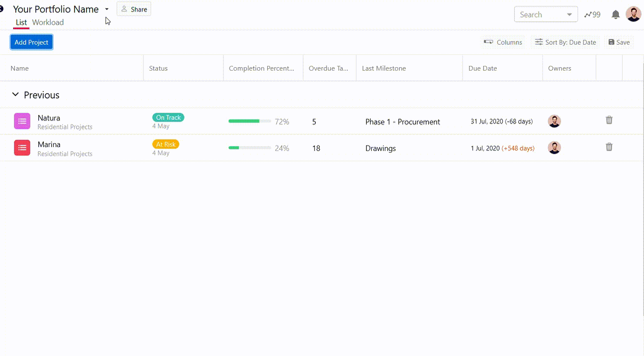Click the red Marina project list icon
The width and height of the screenshot is (644, 356).
[x=22, y=148]
